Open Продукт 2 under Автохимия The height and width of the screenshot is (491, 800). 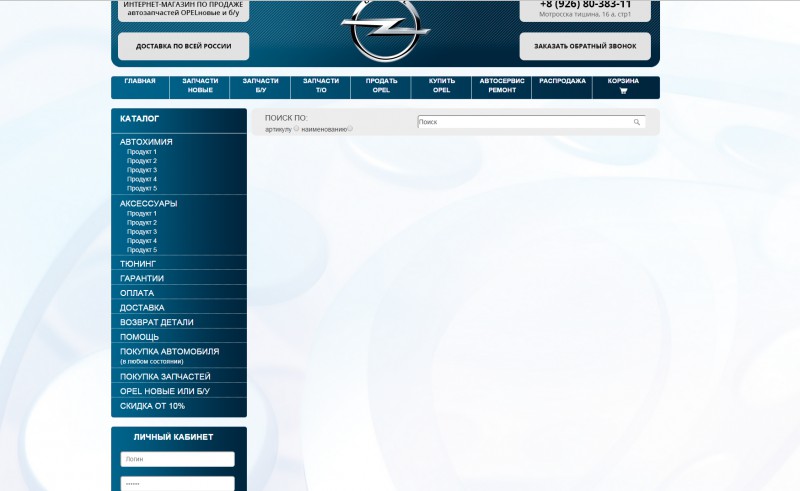(142, 161)
